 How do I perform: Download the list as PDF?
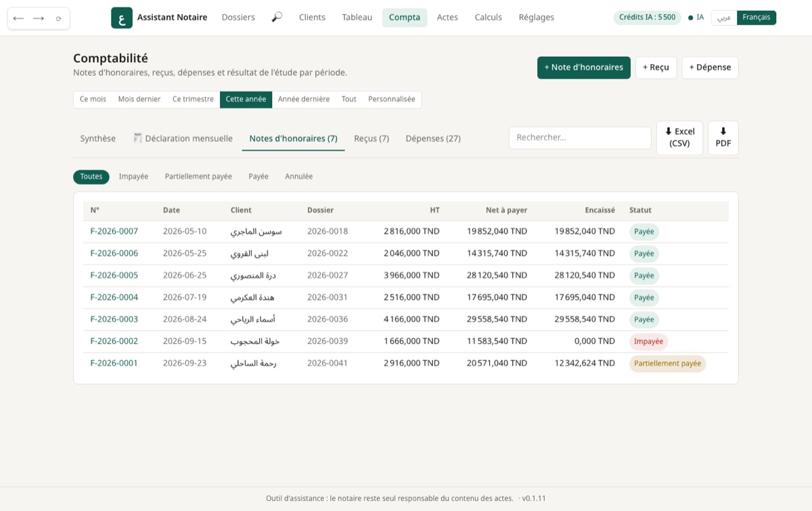[x=723, y=137]
